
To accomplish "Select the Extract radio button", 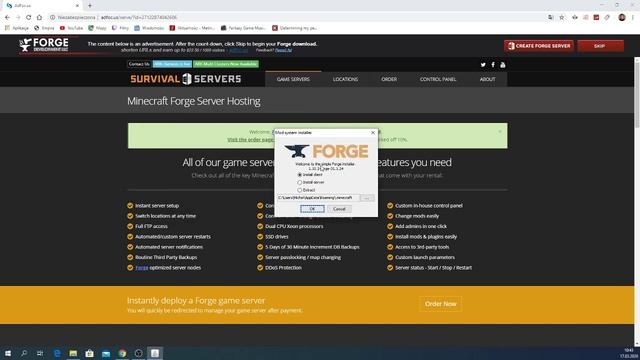I will click(x=300, y=190).
